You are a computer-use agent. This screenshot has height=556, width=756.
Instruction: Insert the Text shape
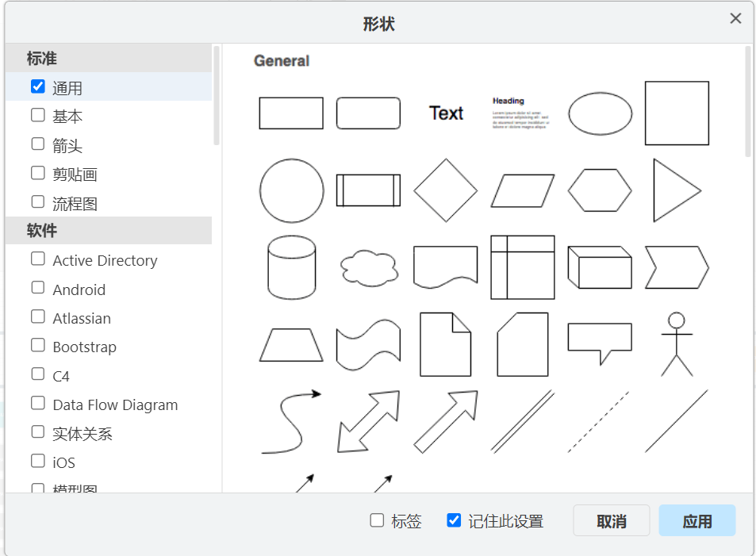pyautogui.click(x=445, y=113)
